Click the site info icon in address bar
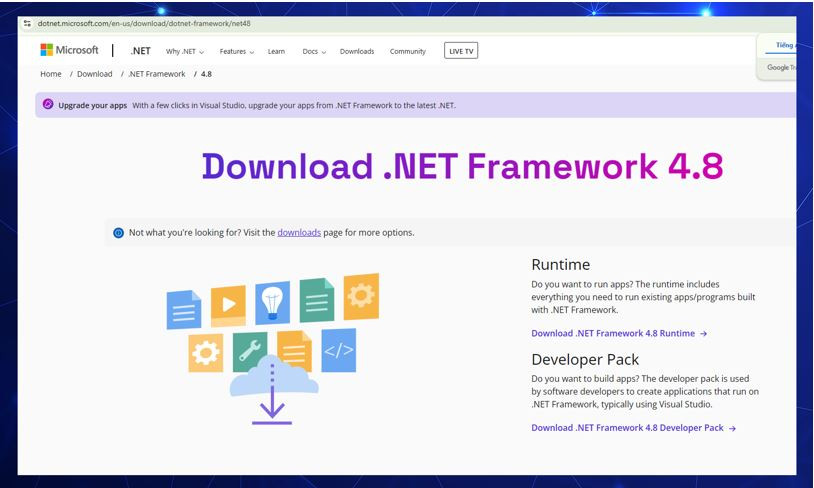 tap(27, 23)
